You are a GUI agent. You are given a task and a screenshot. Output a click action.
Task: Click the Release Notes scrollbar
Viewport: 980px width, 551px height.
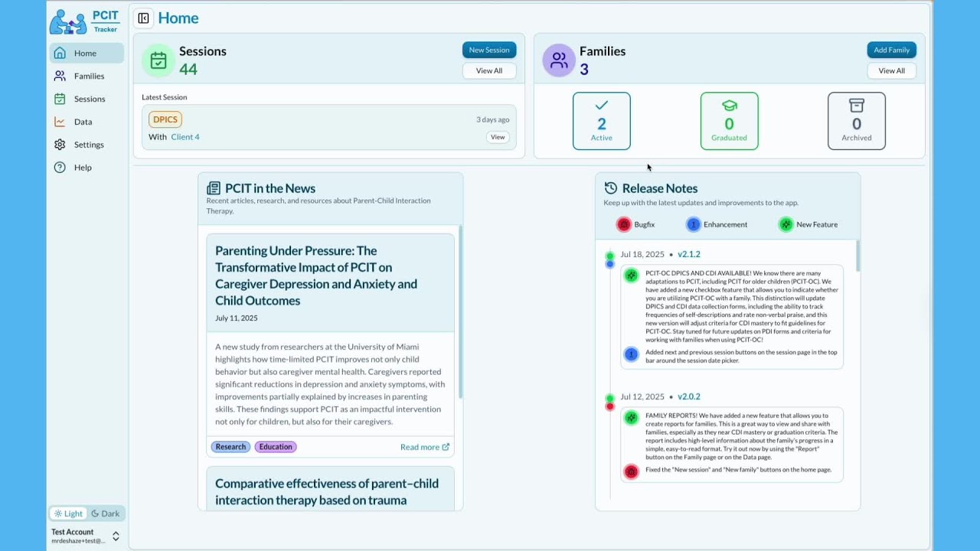pos(857,256)
